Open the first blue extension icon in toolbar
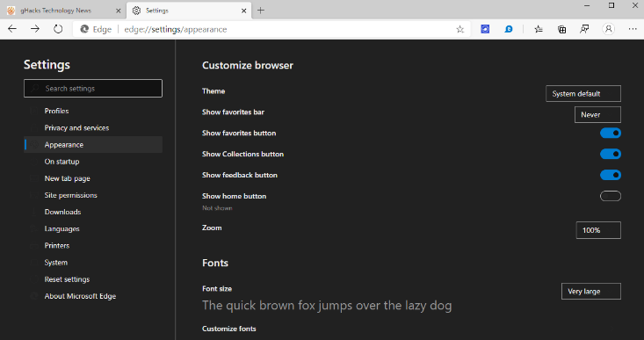The width and height of the screenshot is (644, 340). click(x=485, y=29)
